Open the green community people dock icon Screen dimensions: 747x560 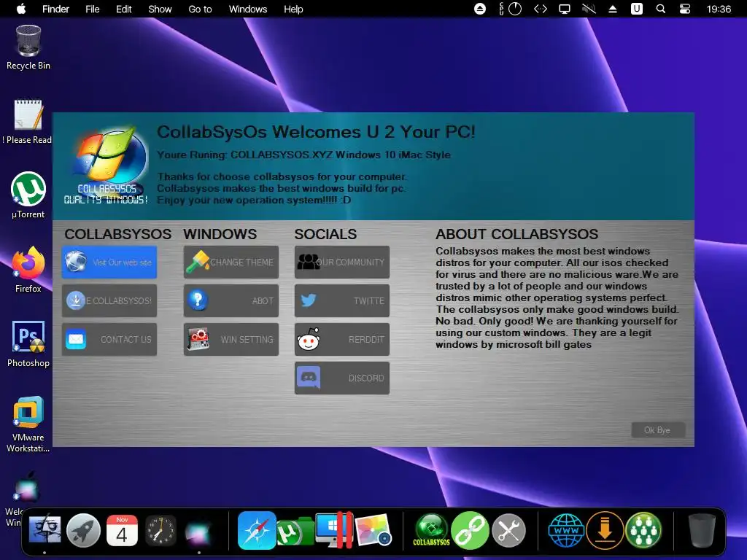coord(643,530)
